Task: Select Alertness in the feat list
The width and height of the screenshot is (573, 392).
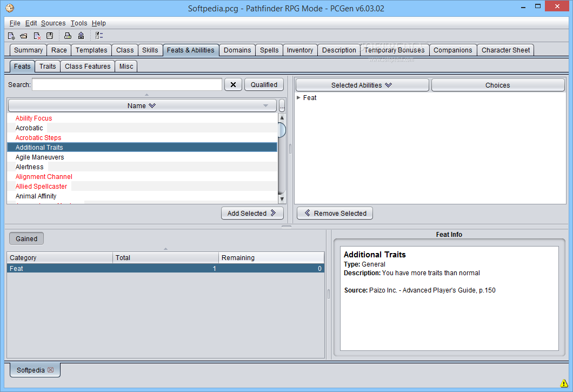Action: [x=142, y=167]
